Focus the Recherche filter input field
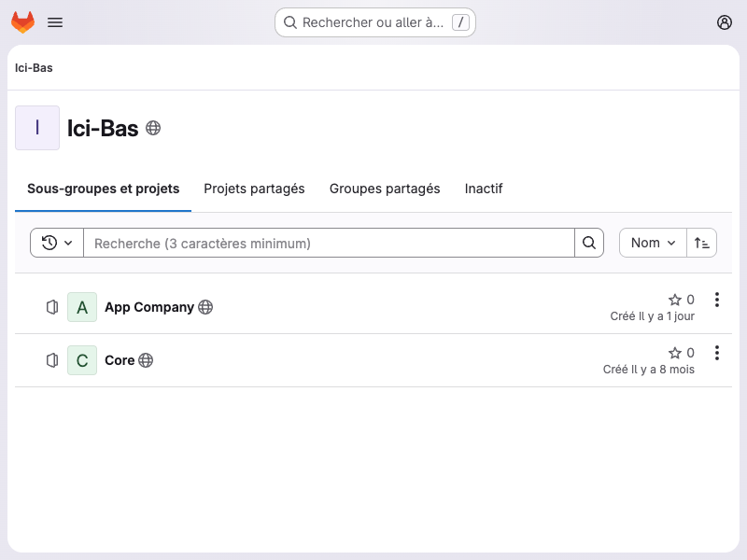Image resolution: width=747 pixels, height=560 pixels. (x=329, y=243)
